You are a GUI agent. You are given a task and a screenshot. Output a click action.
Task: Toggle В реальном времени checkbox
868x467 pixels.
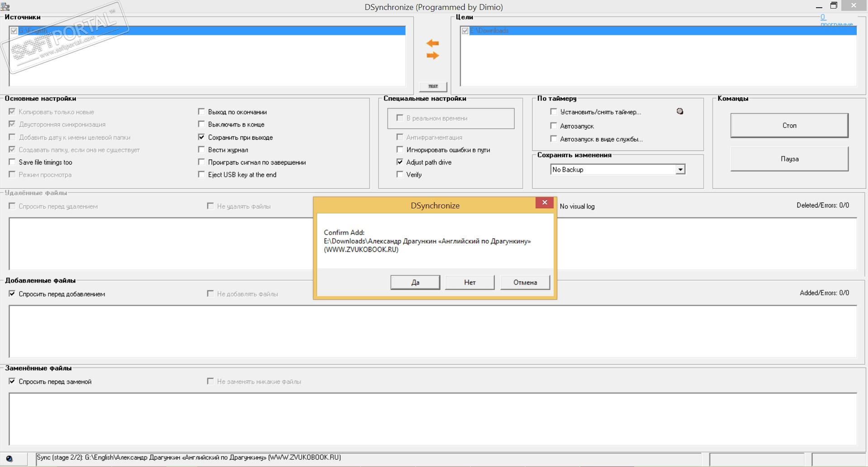400,118
